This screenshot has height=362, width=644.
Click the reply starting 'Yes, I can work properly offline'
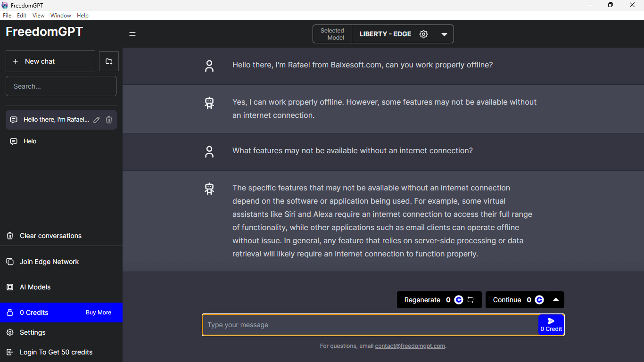[x=384, y=108]
